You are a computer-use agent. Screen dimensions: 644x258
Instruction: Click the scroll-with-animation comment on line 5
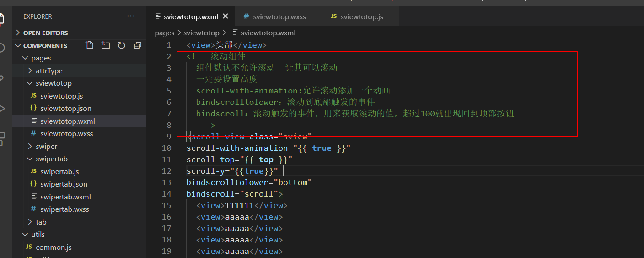tap(293, 91)
